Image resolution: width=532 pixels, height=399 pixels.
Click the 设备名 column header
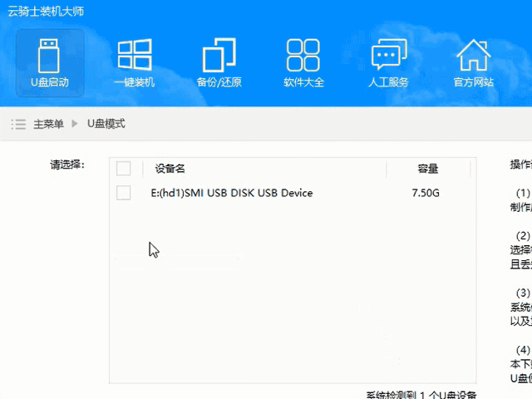[170, 168]
